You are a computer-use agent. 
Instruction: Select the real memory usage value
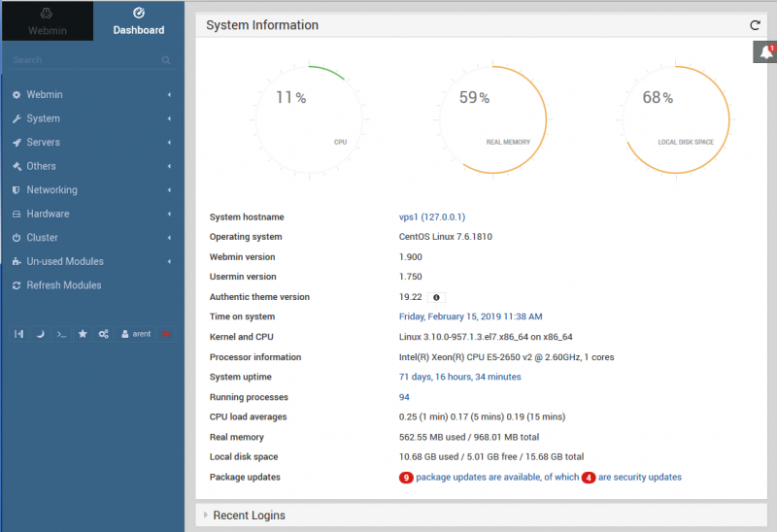pyautogui.click(x=469, y=438)
